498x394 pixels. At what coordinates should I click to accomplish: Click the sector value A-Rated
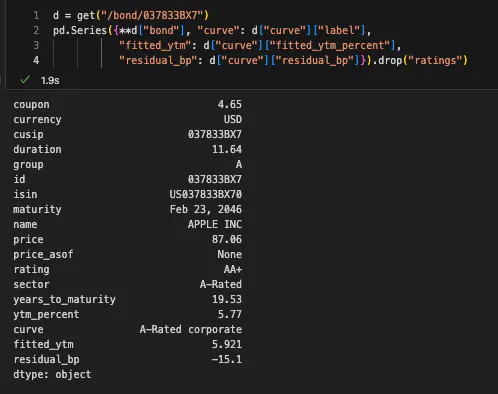(x=221, y=284)
